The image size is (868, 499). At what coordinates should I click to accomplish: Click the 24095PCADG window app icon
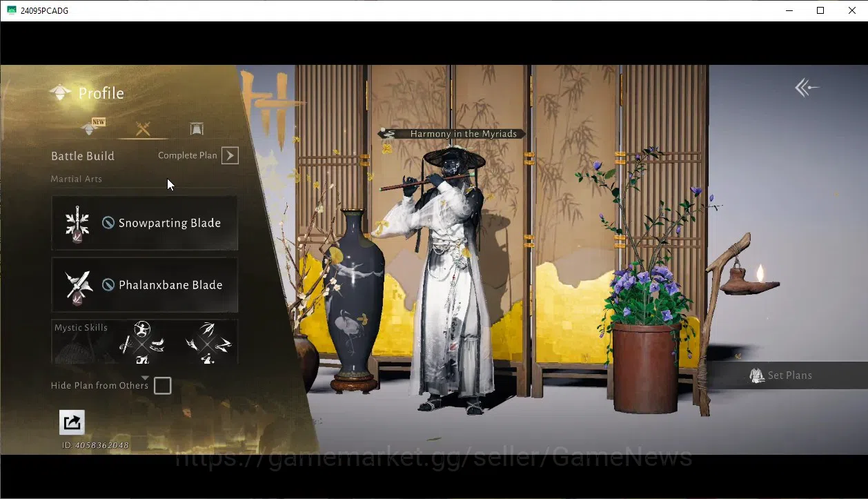[x=11, y=10]
